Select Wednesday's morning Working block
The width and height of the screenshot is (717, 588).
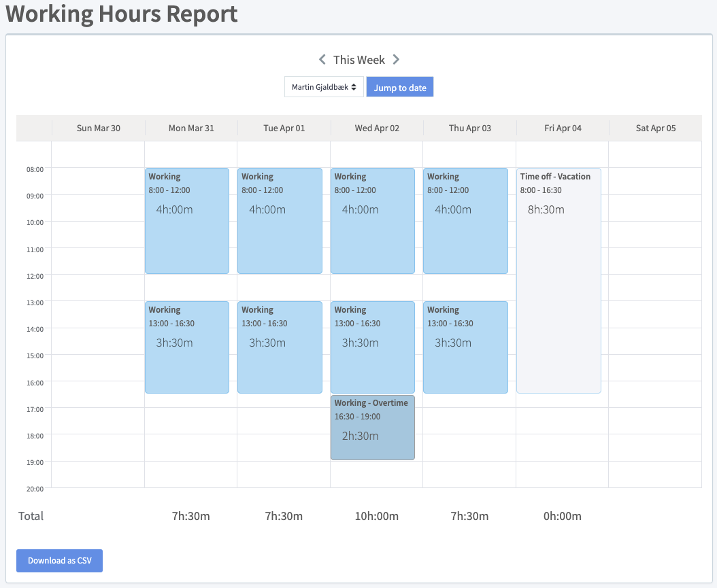click(x=372, y=221)
